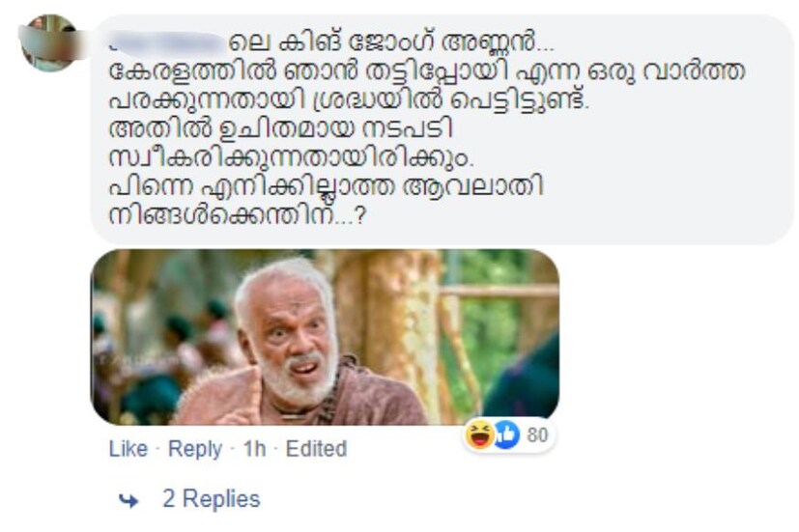This screenshot has height=532, width=799.
Task: Expand the 2 Replies thread
Action: (x=211, y=499)
